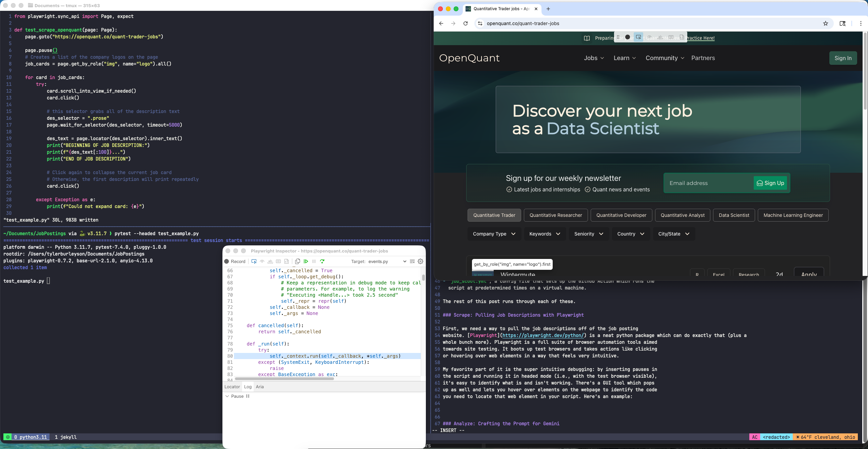
Task: Toggle the Quantitative Researcher filter chip
Action: pos(556,215)
